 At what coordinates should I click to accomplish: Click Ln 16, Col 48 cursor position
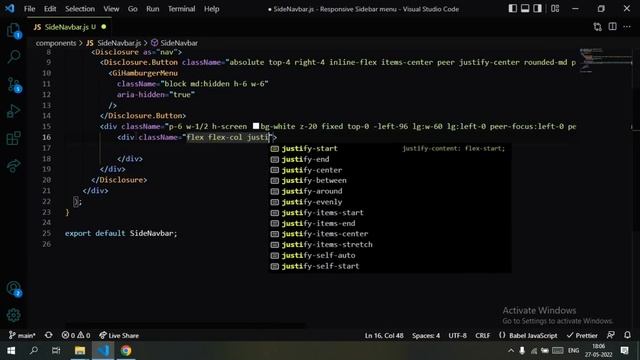pyautogui.click(x=384, y=335)
